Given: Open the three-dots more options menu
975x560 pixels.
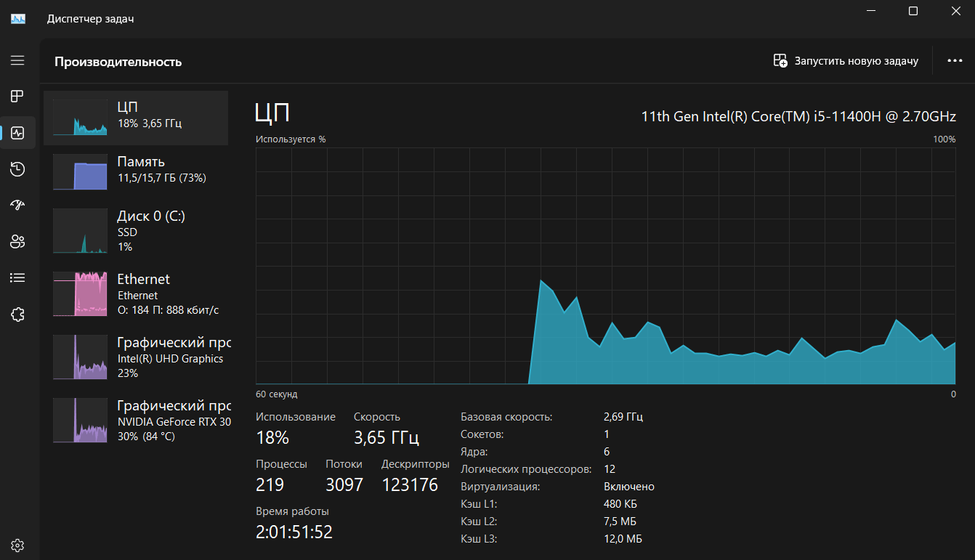Looking at the screenshot, I should [955, 61].
